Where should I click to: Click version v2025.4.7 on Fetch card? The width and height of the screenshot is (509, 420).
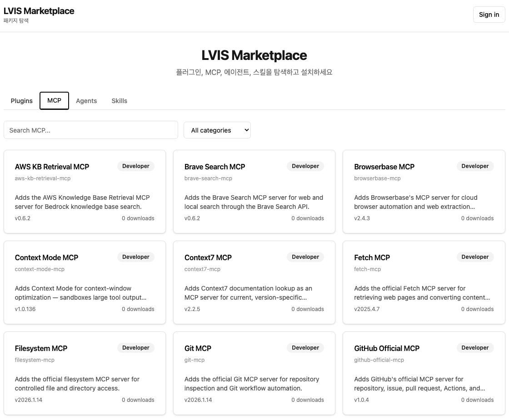[x=367, y=309]
